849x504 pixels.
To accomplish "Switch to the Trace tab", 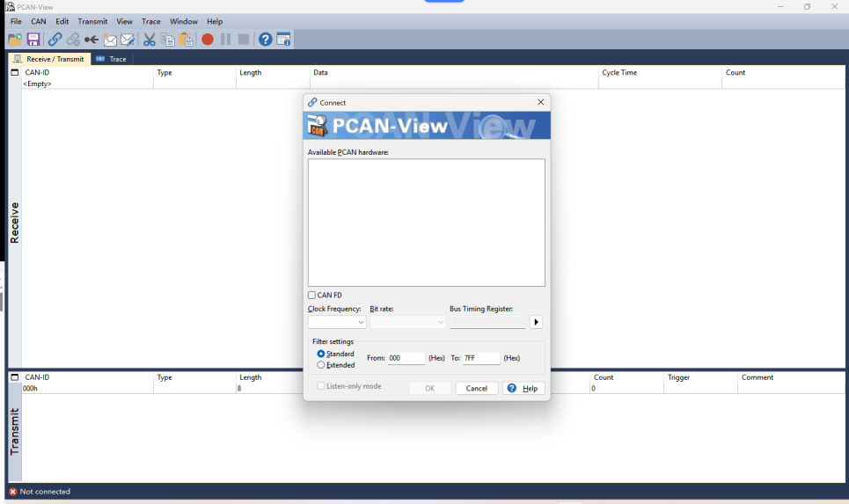I will (112, 59).
